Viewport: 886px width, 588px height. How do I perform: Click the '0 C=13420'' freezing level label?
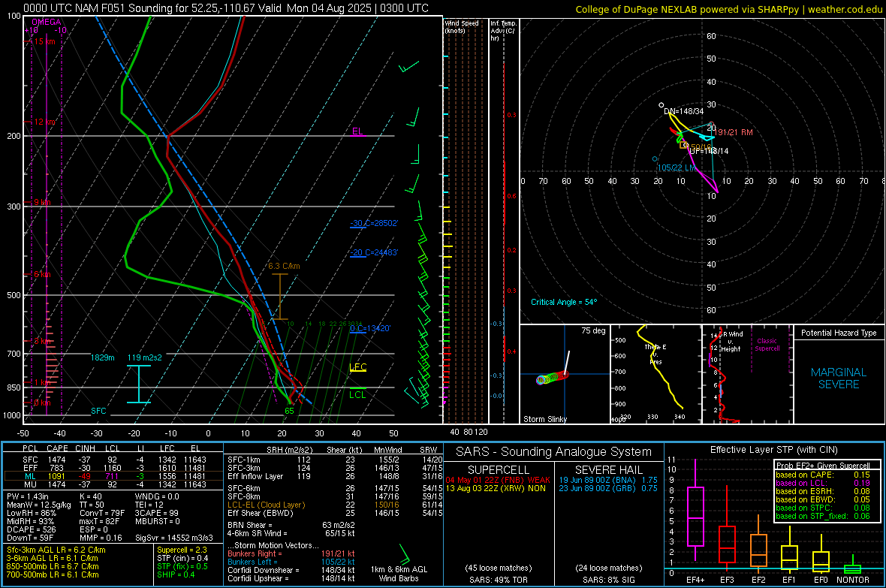point(370,328)
